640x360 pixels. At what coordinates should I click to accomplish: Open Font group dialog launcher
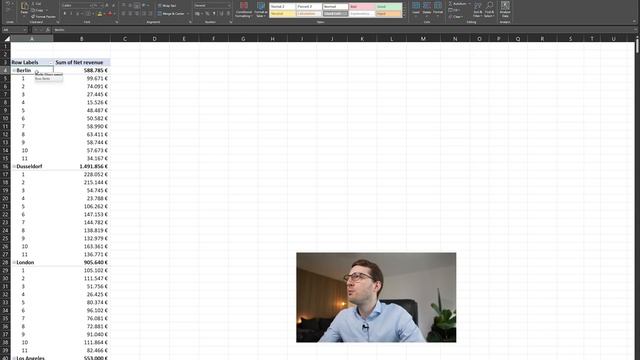click(116, 22)
